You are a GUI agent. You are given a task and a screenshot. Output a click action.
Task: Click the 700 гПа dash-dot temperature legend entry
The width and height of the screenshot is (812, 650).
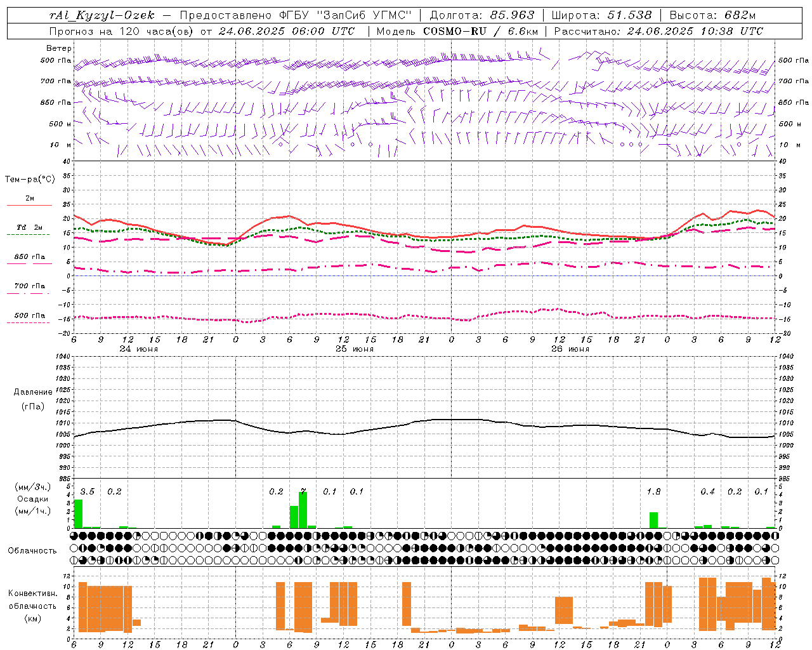coord(29,286)
